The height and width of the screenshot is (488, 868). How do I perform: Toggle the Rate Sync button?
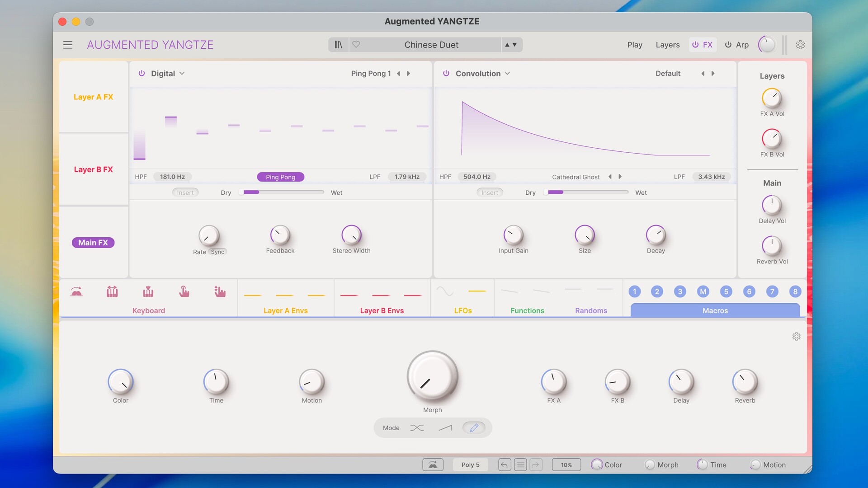pyautogui.click(x=217, y=252)
